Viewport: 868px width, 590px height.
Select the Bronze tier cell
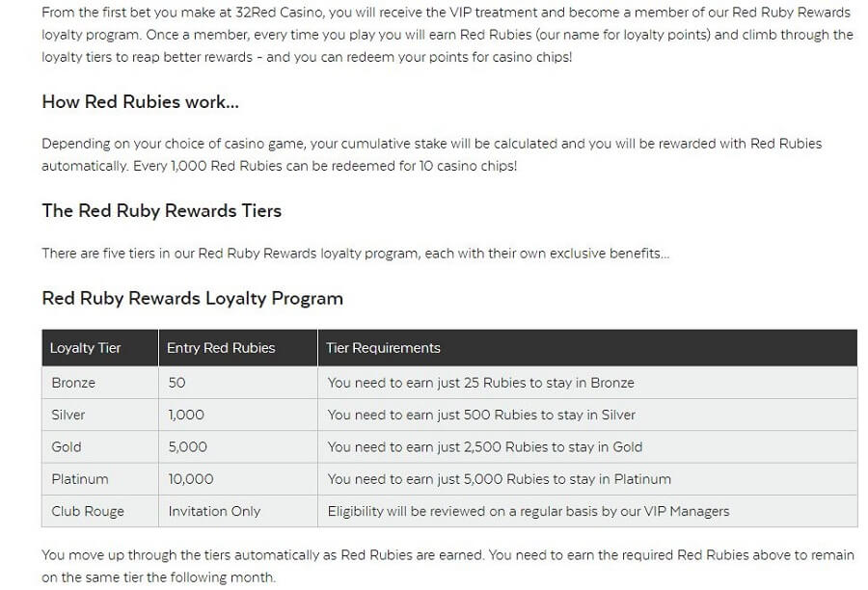pos(100,383)
